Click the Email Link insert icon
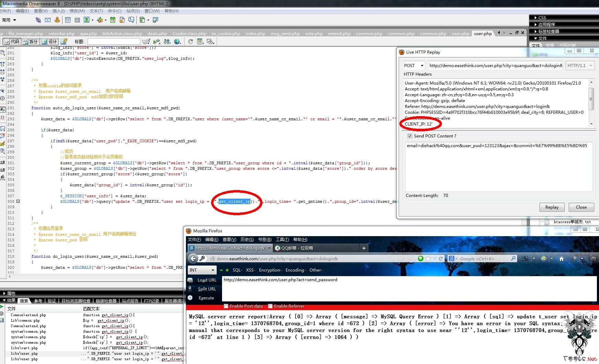The image size is (599, 364). [x=48, y=20]
